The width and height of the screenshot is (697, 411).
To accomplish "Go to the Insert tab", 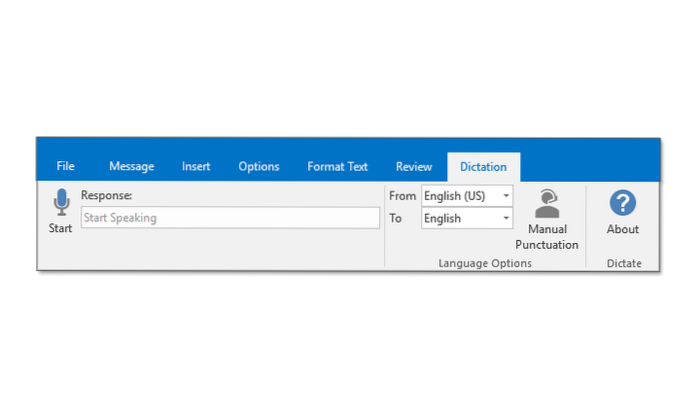I will [196, 166].
